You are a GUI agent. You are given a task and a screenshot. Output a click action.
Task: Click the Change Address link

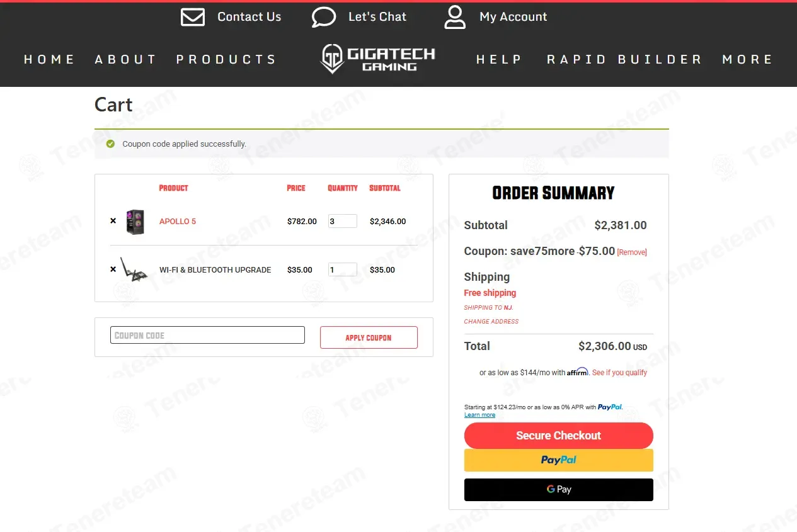coord(491,322)
